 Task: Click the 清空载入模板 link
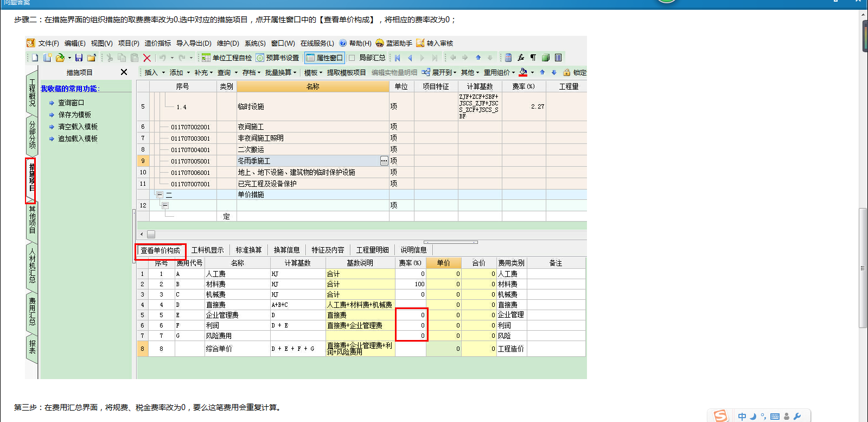pos(78,127)
